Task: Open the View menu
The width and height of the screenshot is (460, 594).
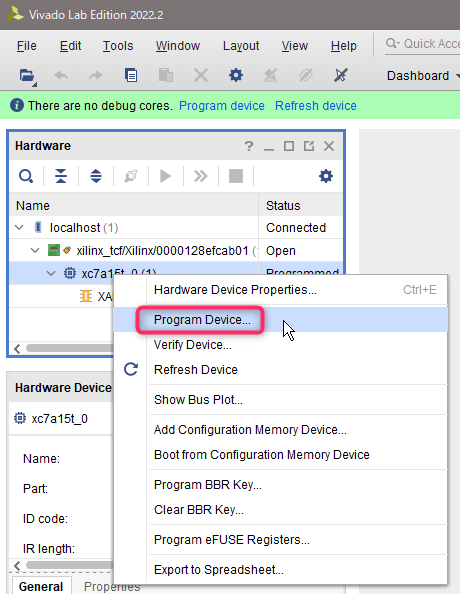Action: [294, 46]
